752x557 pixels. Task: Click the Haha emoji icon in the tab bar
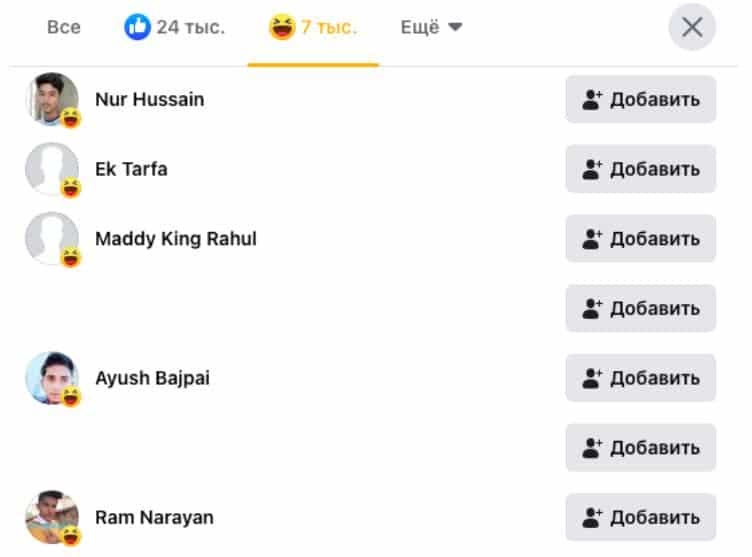282,27
